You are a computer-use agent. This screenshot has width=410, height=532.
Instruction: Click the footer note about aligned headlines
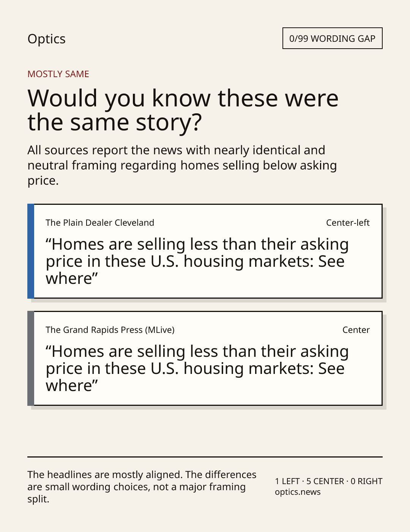142,487
